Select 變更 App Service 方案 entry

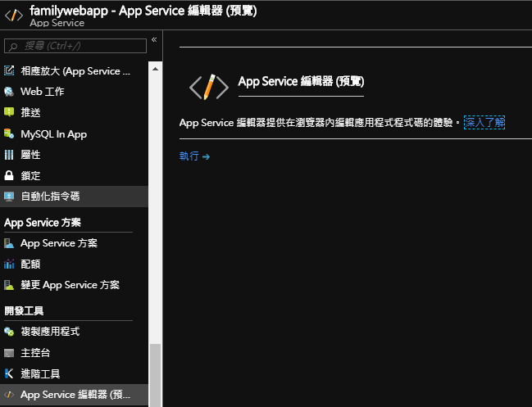74,285
